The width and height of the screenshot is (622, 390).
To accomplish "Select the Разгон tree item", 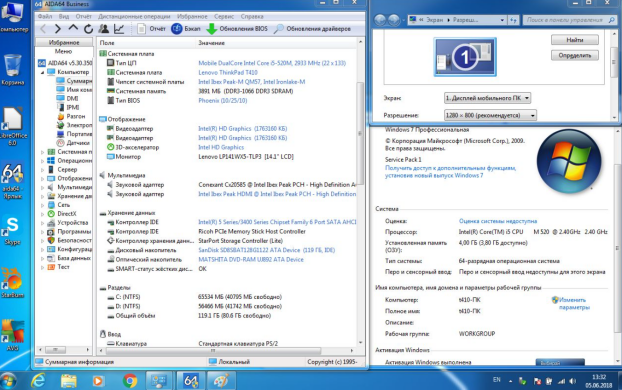I will point(71,116).
